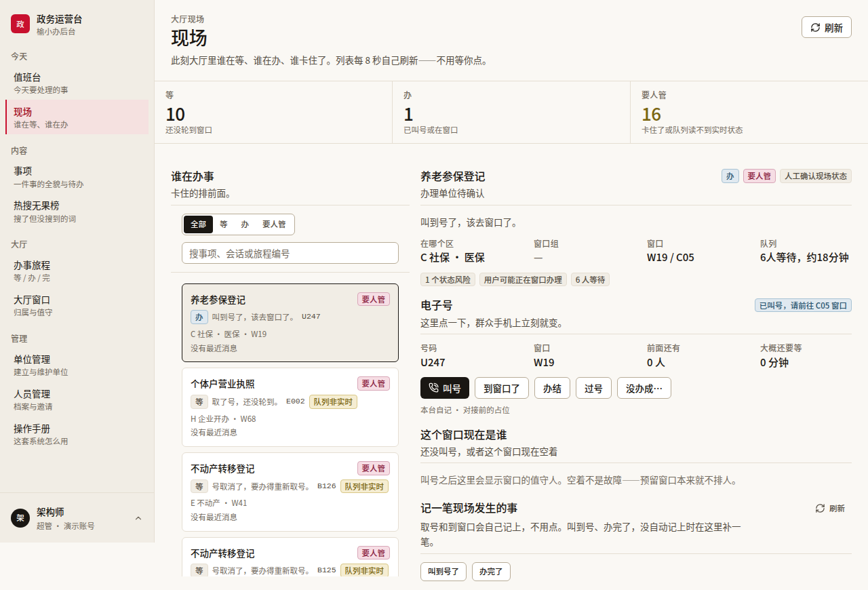The image size is (868, 590).
Task: Select the 要人管 filter tab
Action: pyautogui.click(x=274, y=224)
